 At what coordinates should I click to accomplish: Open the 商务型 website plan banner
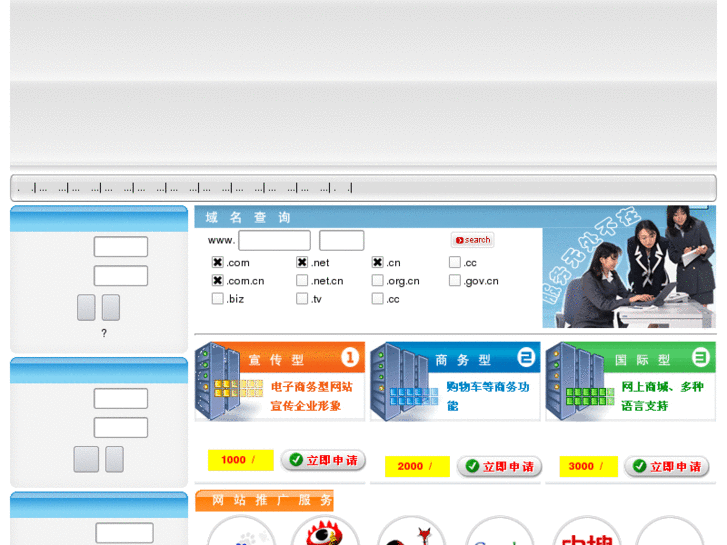[x=455, y=381]
